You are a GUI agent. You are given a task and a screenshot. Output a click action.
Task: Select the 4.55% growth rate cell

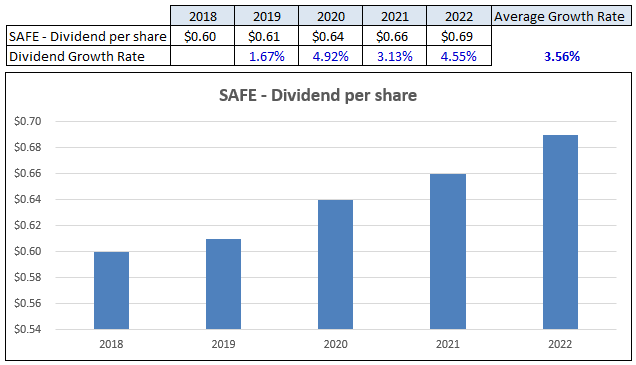tap(459, 56)
